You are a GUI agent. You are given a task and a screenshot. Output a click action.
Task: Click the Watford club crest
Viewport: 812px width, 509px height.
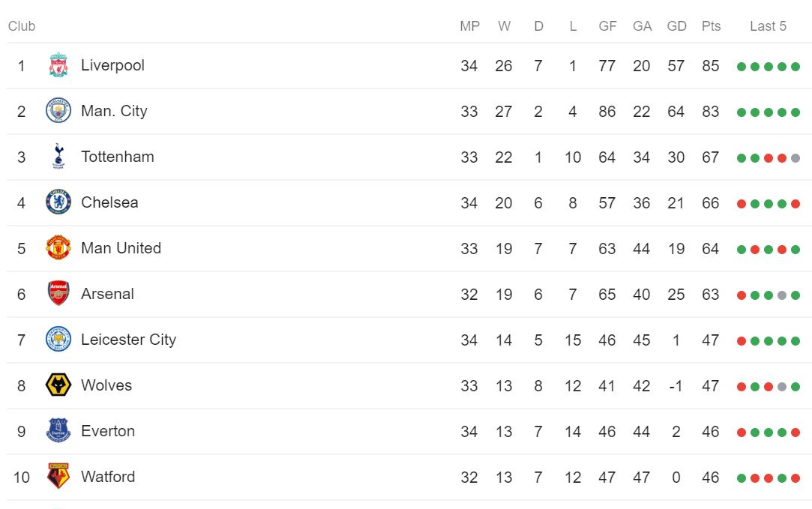(x=58, y=476)
